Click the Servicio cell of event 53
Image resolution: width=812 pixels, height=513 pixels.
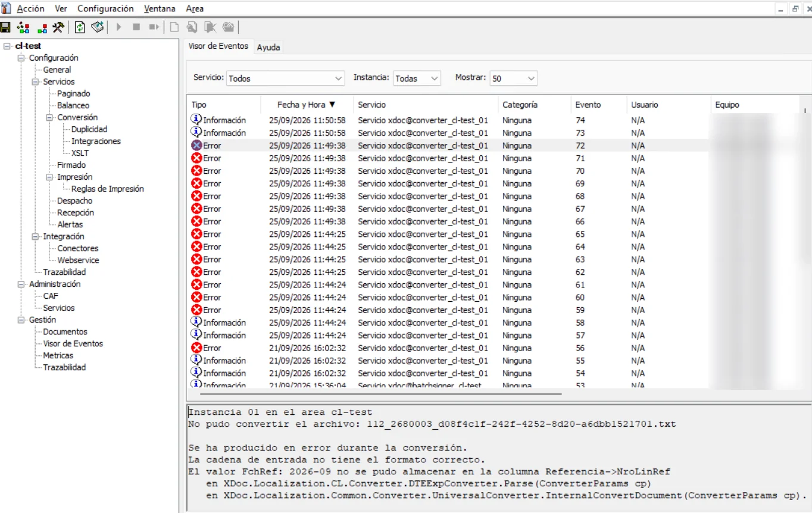pyautogui.click(x=420, y=385)
